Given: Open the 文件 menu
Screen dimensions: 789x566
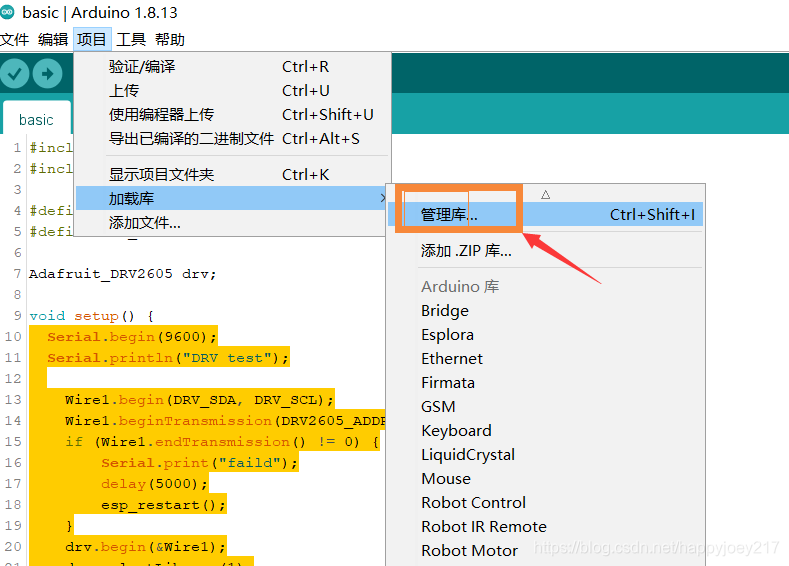Looking at the screenshot, I should pos(15,39).
